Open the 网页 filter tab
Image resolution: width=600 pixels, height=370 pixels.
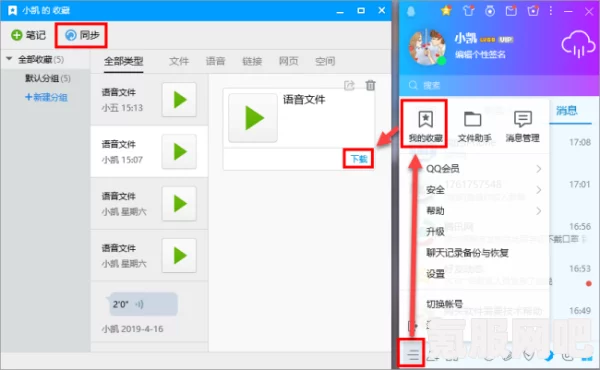289,61
